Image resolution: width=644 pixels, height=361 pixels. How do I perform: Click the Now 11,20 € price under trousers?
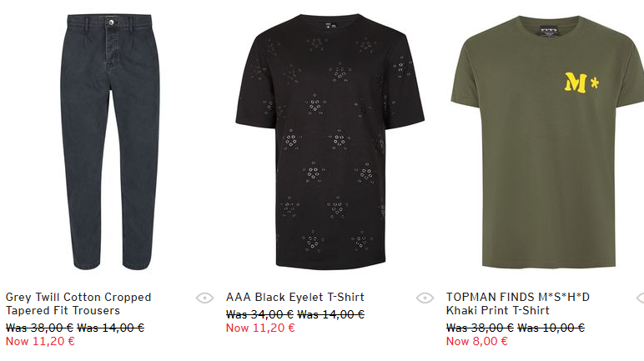point(40,341)
